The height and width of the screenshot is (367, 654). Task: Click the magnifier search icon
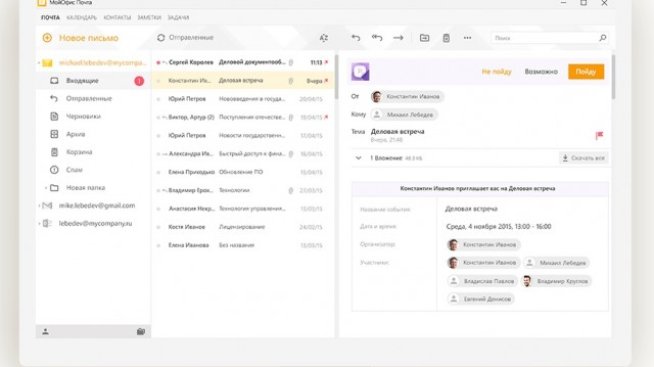[603, 38]
